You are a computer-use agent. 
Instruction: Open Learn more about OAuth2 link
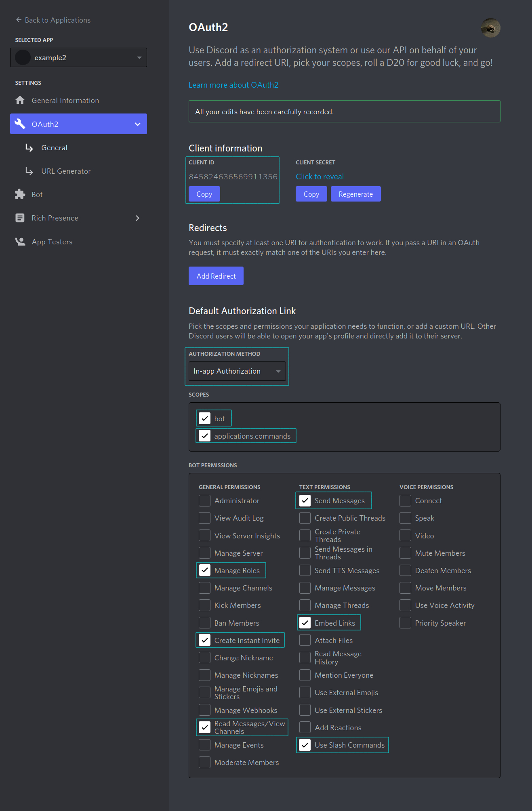pyautogui.click(x=233, y=85)
